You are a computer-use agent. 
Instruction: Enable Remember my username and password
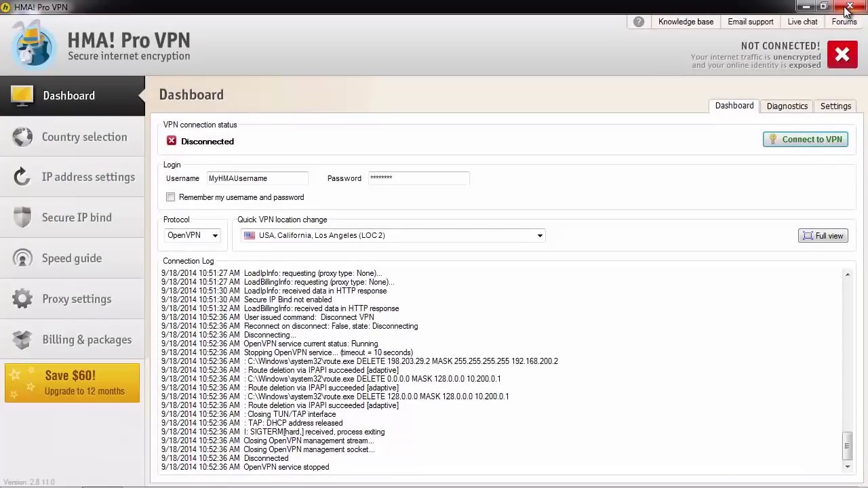[170, 197]
